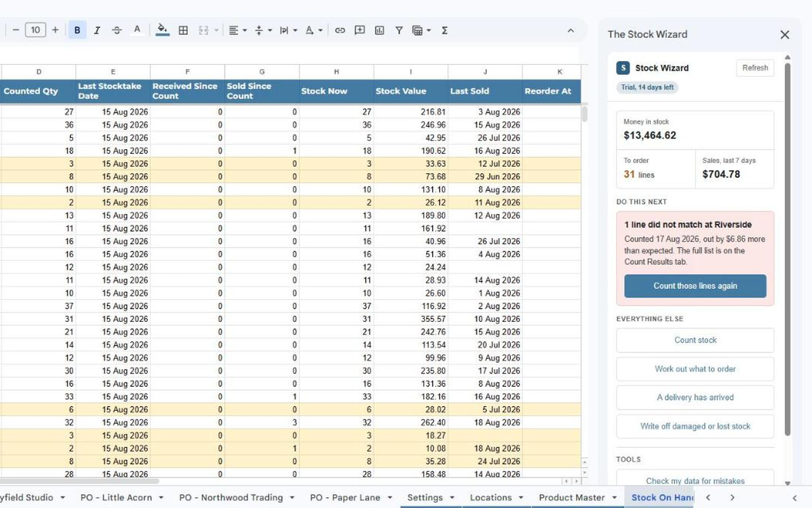Open Locations tab menu arrow
This screenshot has width=812, height=508.
point(521,497)
